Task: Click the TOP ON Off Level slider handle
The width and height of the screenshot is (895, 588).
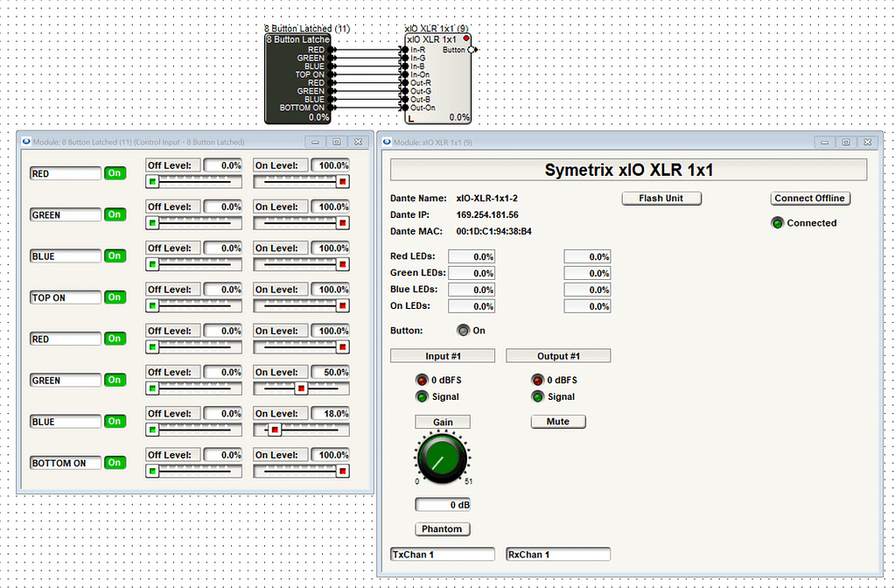Action: tap(152, 306)
